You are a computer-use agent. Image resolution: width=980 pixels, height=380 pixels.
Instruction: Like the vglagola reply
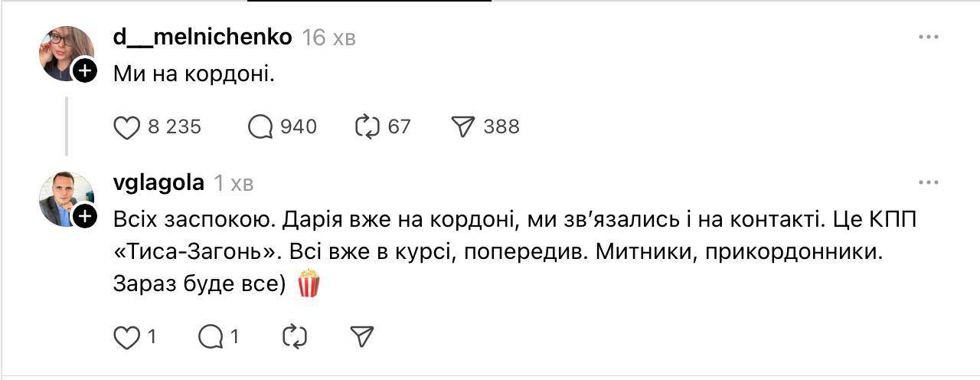tap(127, 336)
